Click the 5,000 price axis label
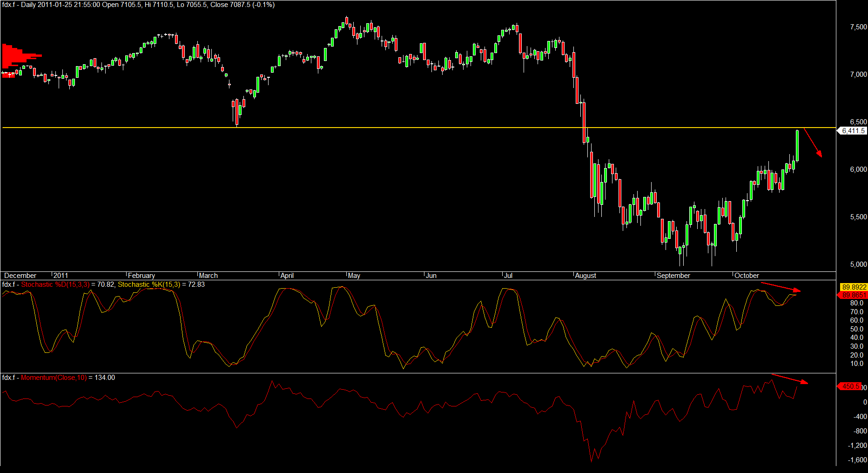 [858, 264]
